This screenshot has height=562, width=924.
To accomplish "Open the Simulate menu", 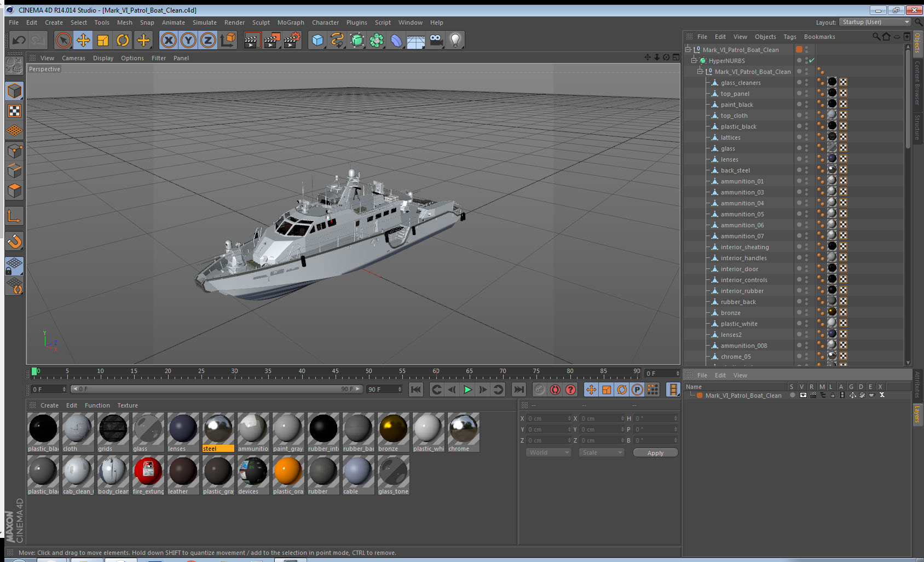I will (205, 22).
